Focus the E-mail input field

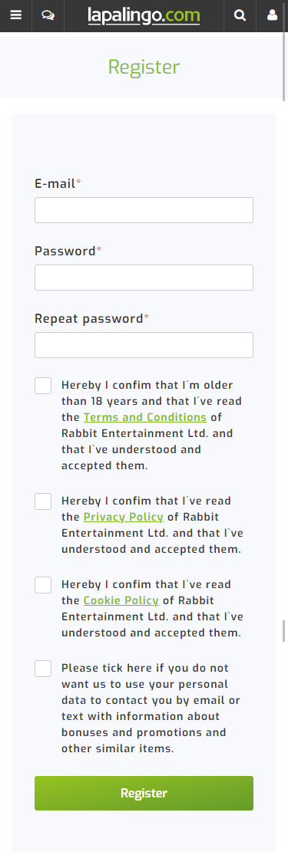coord(144,210)
